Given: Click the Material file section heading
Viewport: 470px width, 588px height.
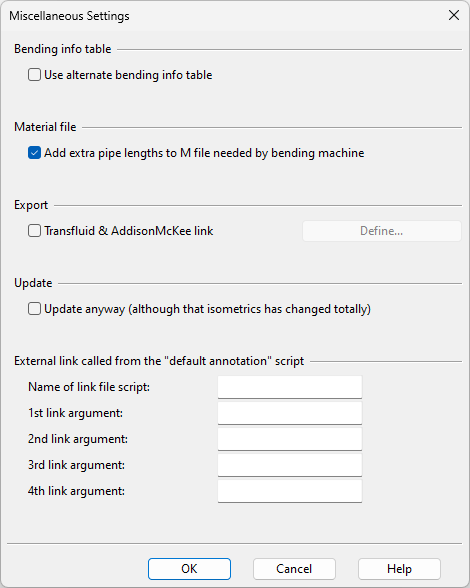Looking at the screenshot, I should tap(45, 127).
